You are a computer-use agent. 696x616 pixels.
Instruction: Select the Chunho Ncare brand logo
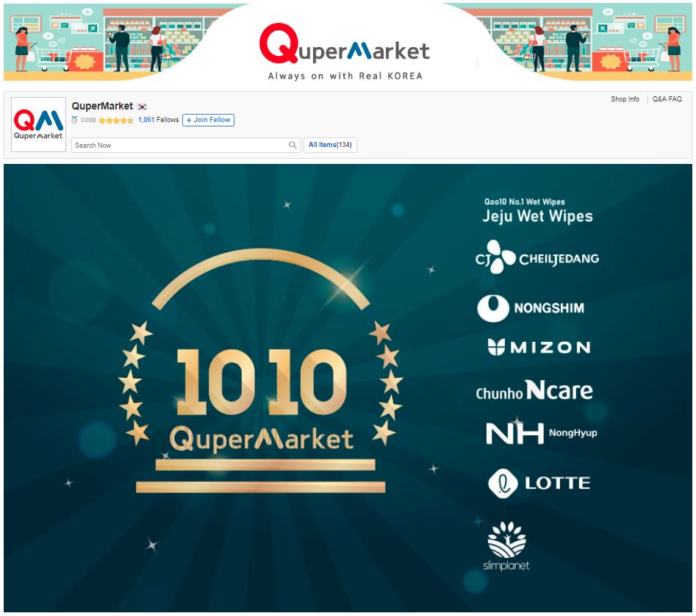[534, 391]
